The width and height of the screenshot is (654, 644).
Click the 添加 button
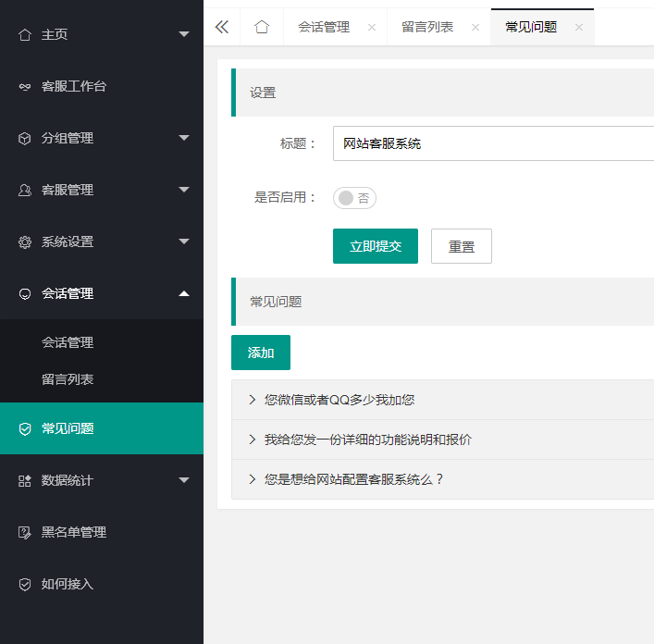click(260, 353)
